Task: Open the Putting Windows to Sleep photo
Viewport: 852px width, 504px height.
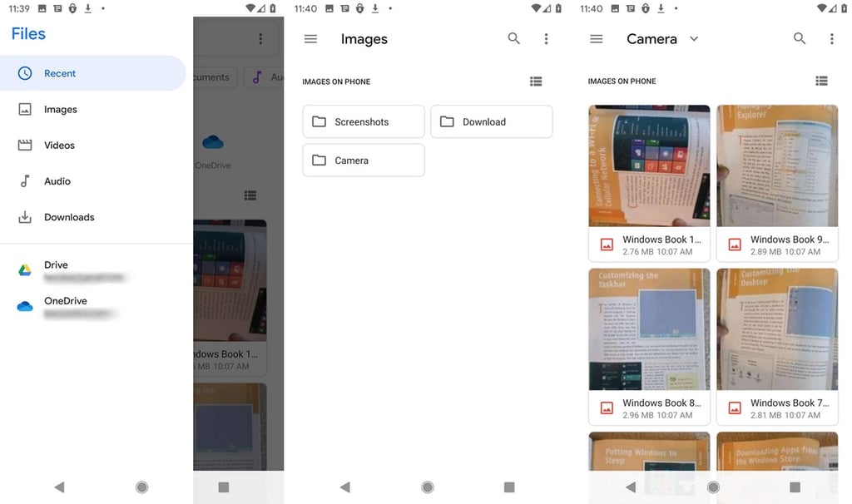Action: tap(649, 452)
